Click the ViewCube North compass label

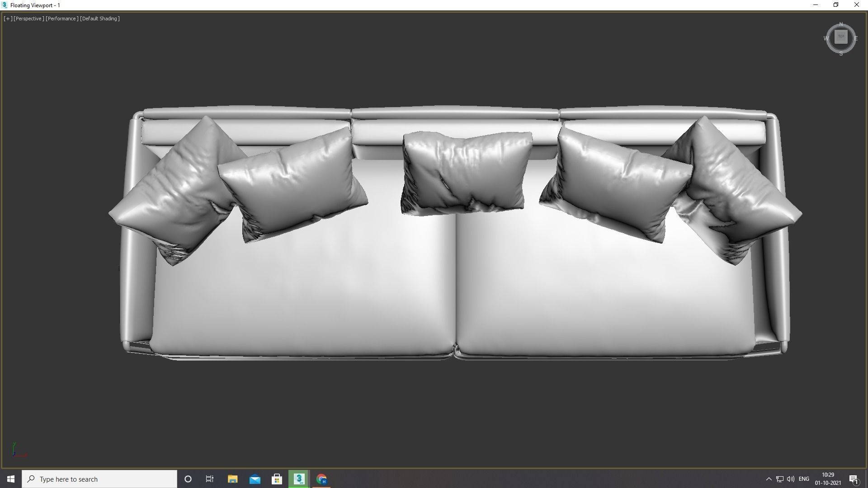[x=841, y=24]
